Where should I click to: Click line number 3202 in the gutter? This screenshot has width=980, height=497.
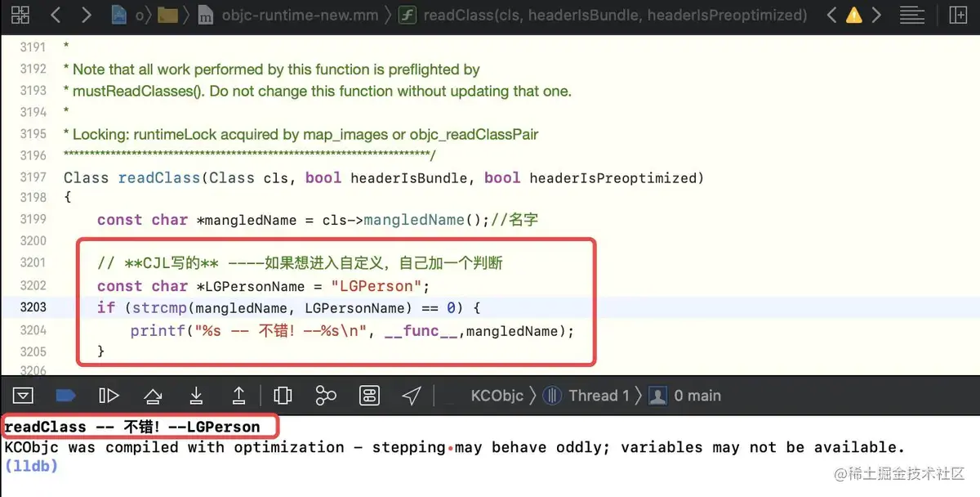point(33,285)
